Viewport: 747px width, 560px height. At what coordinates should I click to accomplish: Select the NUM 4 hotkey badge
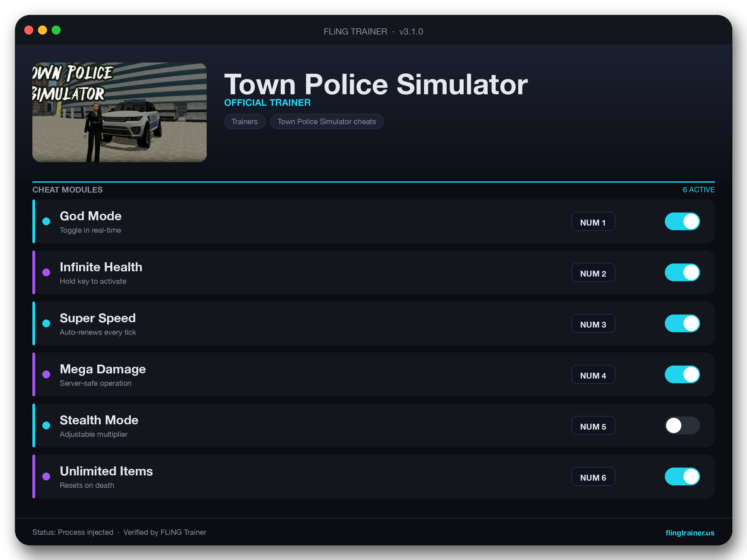(593, 374)
